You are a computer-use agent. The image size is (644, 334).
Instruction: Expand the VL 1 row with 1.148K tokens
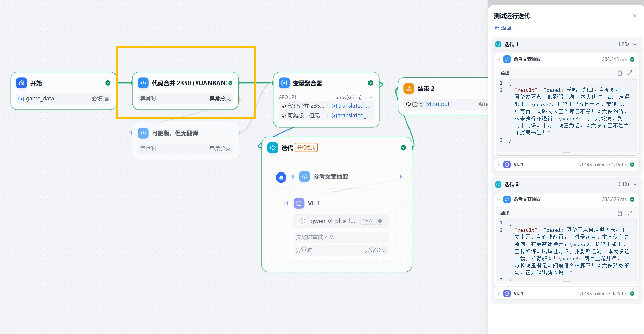499,165
